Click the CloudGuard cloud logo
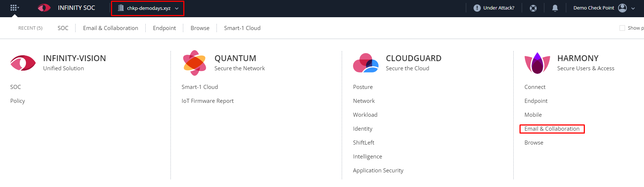The height and width of the screenshot is (187, 644). point(366,63)
